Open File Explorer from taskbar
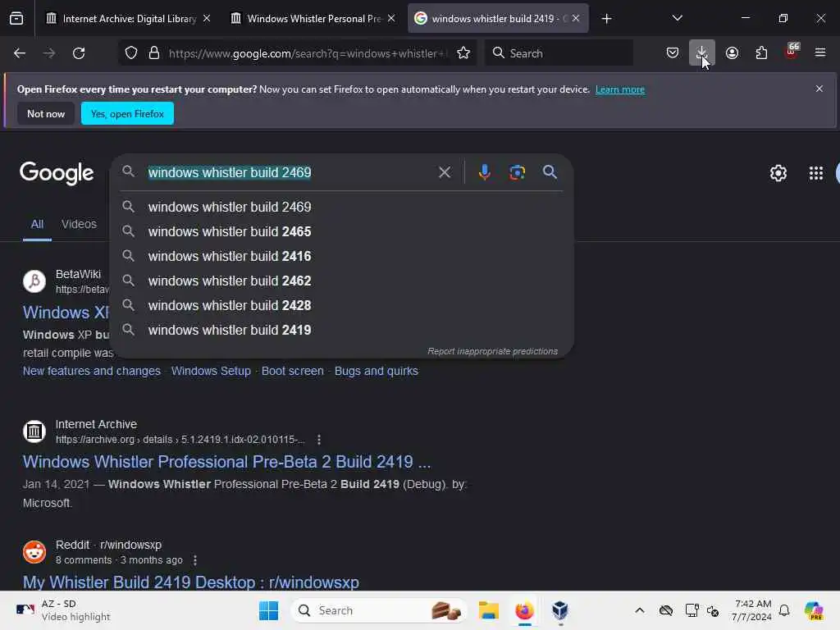840x630 pixels. point(489,610)
